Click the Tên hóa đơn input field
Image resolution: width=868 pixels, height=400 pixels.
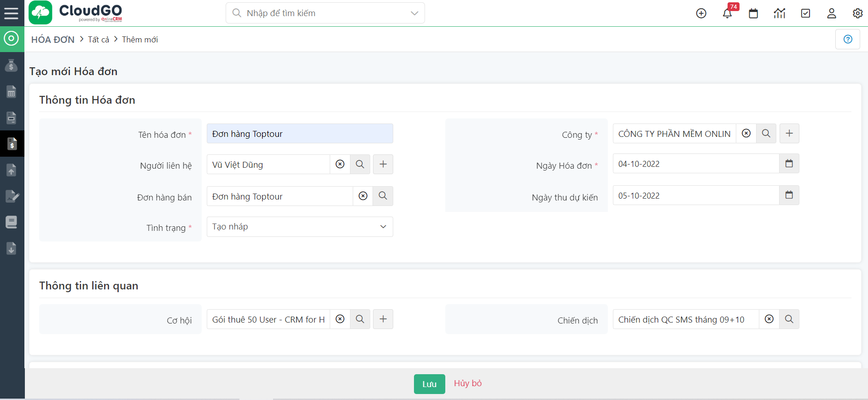tap(299, 134)
